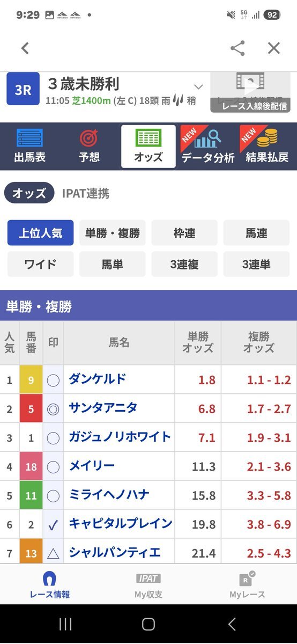Select the 馬連 odds type

click(256, 233)
